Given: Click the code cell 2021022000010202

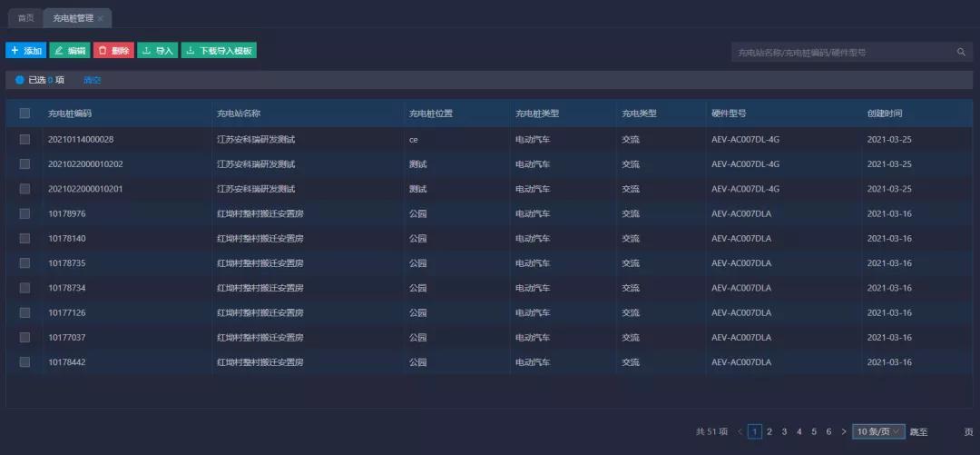Looking at the screenshot, I should point(85,164).
